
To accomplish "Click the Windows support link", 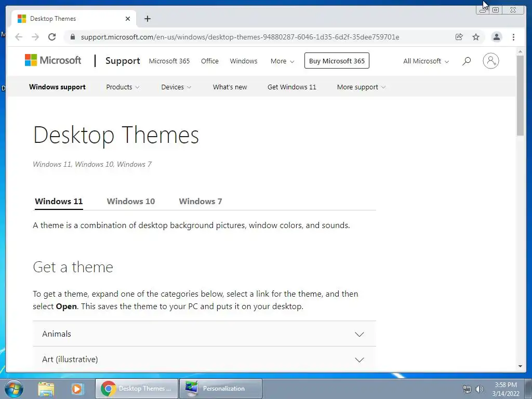I will click(x=57, y=87).
